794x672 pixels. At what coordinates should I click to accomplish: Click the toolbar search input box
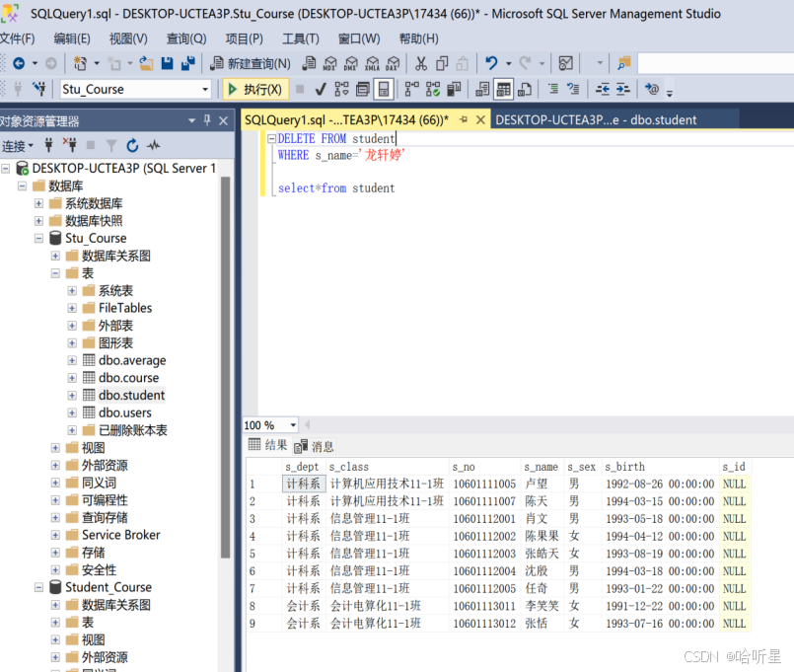pos(715,63)
